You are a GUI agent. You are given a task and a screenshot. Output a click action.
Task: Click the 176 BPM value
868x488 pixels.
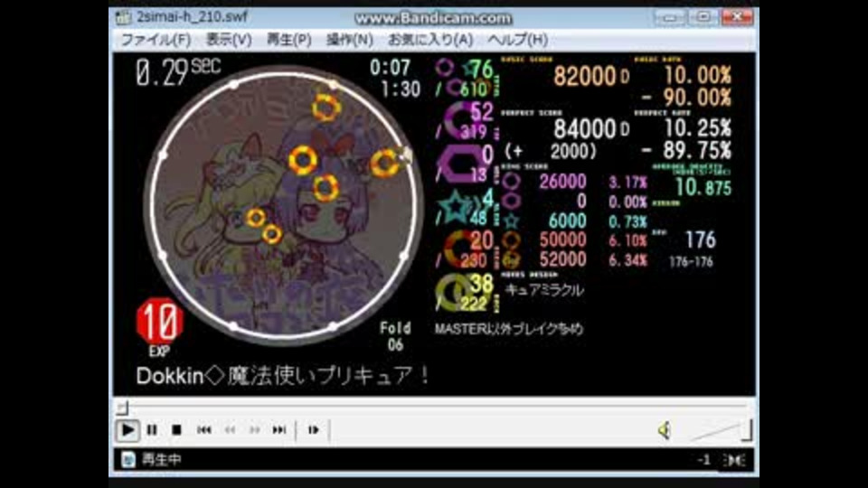coord(700,240)
